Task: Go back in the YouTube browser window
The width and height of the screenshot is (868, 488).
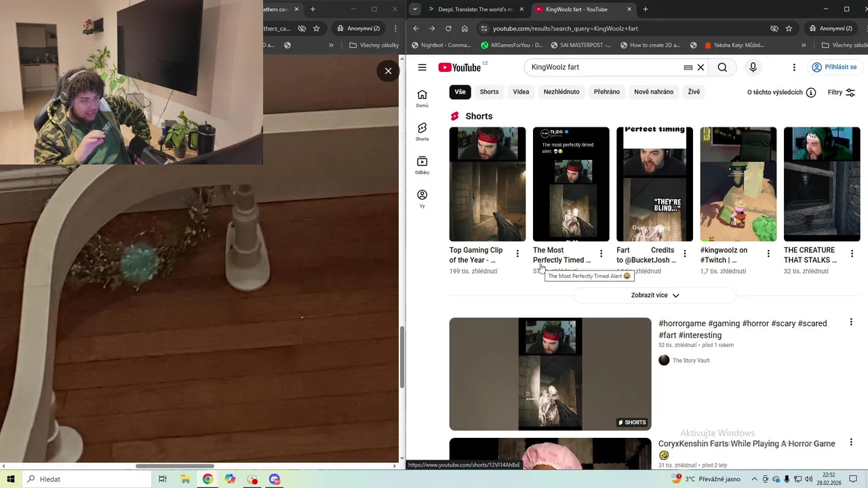Action: 416,28
